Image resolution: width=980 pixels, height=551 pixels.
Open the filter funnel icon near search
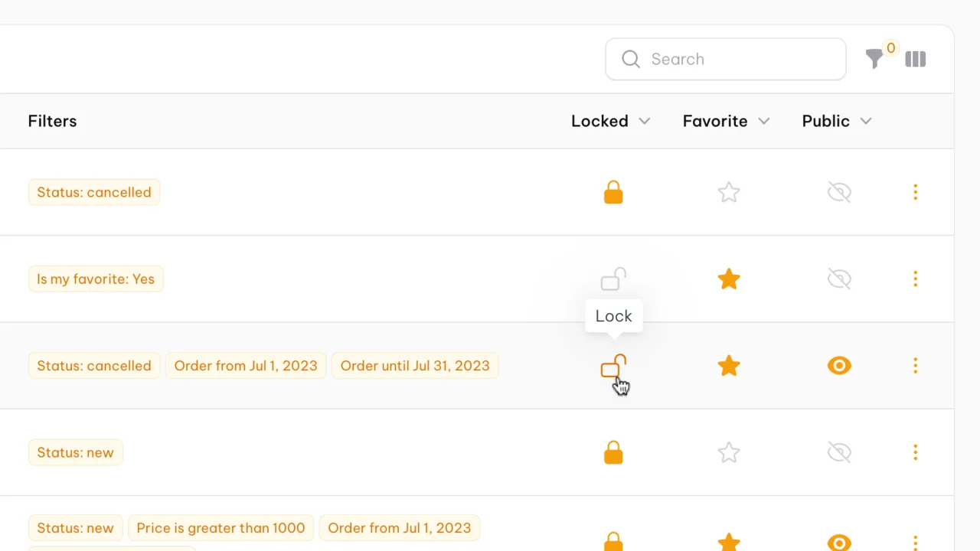(874, 59)
